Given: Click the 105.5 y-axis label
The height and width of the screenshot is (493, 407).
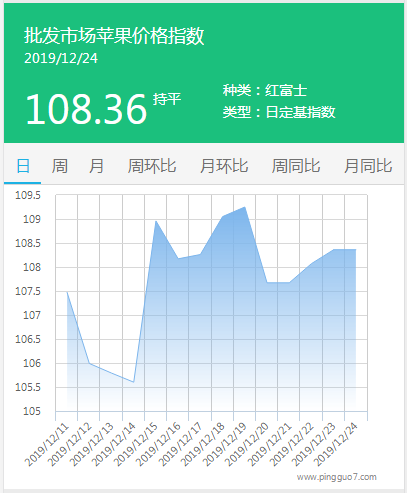Looking at the screenshot, I should click(x=28, y=387).
